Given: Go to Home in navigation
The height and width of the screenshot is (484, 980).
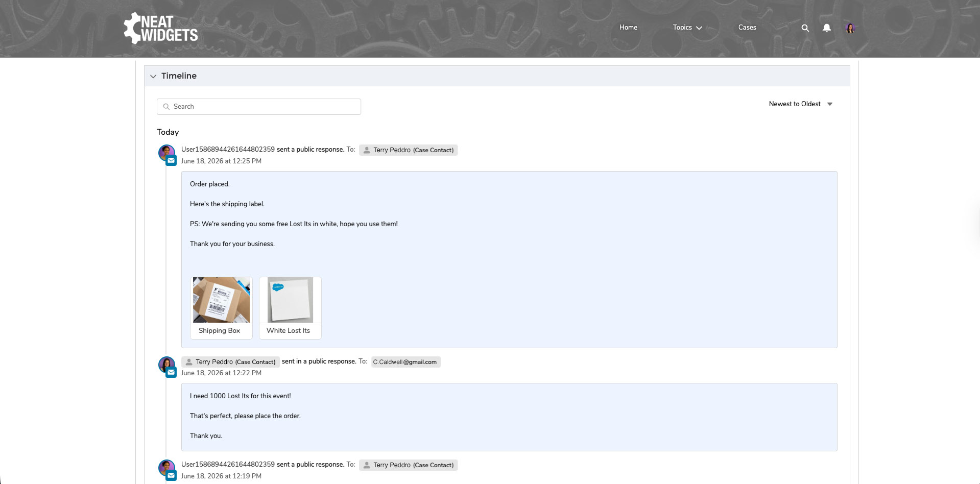Looking at the screenshot, I should coord(628,28).
